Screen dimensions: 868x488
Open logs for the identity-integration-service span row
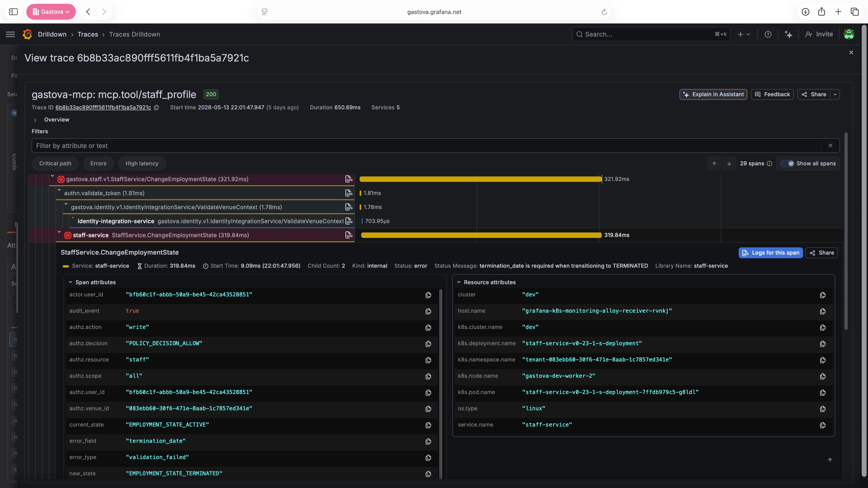click(349, 221)
